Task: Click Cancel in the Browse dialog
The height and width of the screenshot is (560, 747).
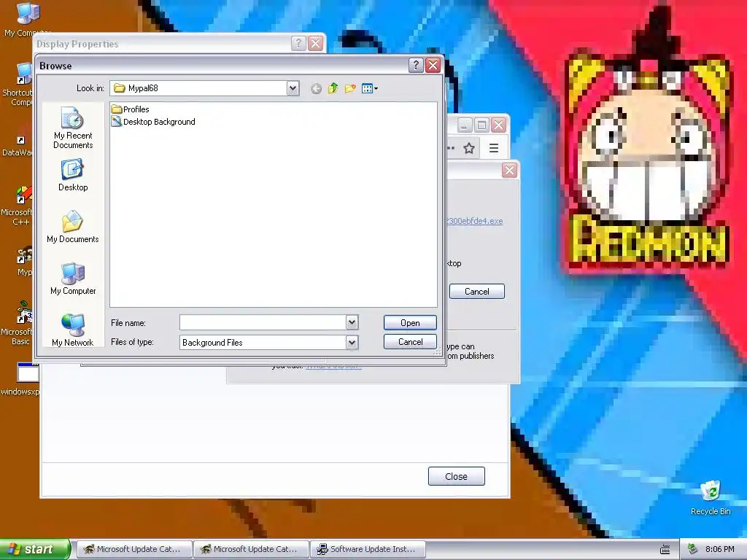Action: tap(410, 342)
